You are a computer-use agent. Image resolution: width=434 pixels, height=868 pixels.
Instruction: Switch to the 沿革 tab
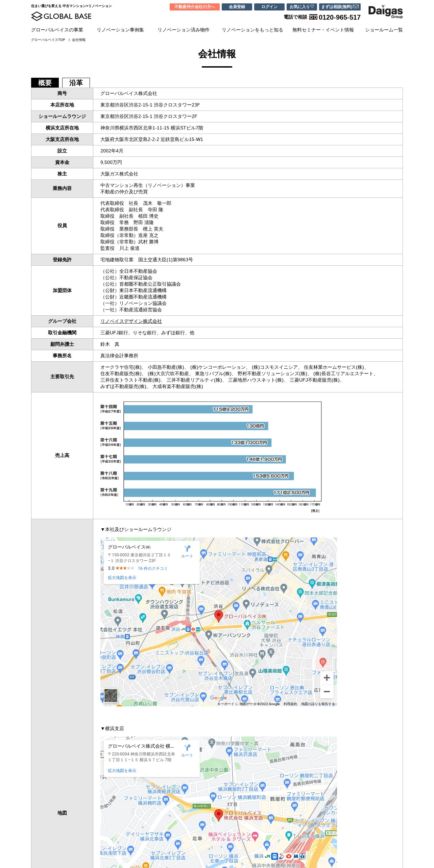(76, 83)
